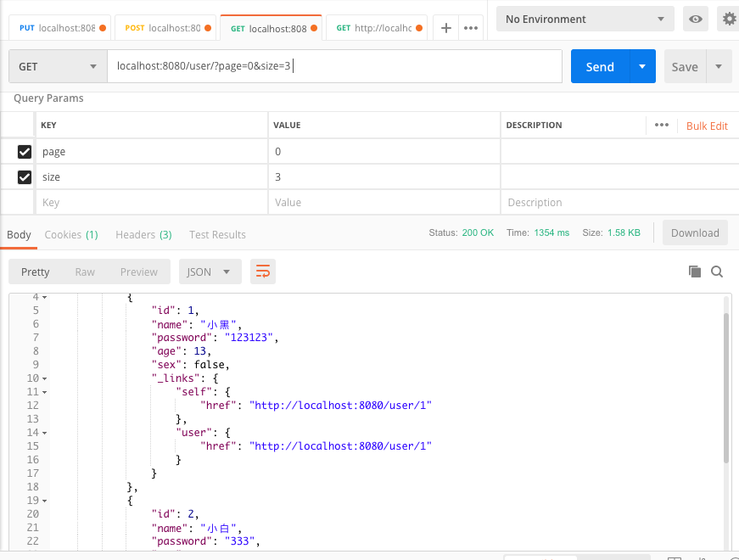Collapse the _links object at line 10

click(x=45, y=378)
